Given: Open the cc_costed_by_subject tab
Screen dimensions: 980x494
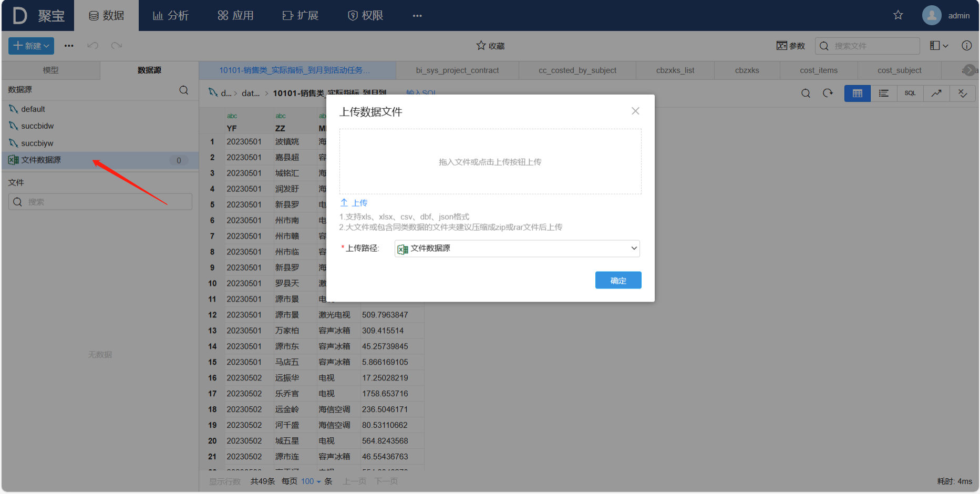Looking at the screenshot, I should coord(577,70).
